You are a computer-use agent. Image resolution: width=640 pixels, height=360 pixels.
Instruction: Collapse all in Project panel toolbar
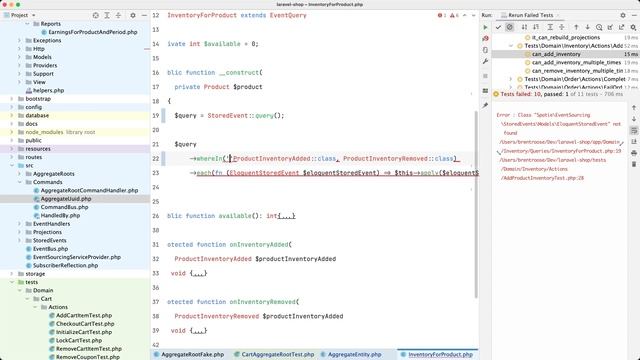pyautogui.click(x=118, y=15)
